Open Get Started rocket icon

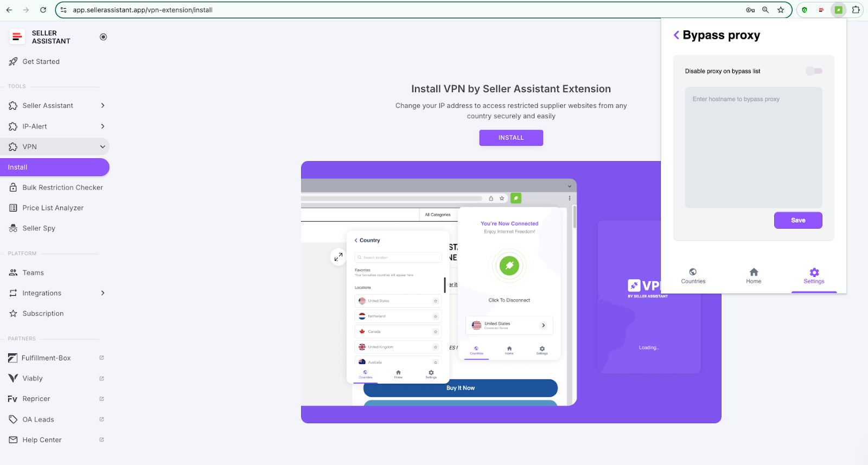coord(13,62)
